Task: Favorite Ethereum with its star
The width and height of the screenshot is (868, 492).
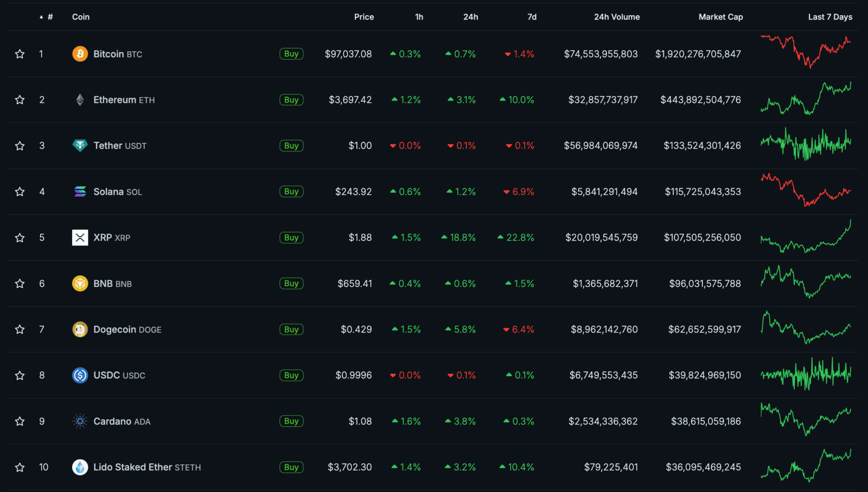Action: (x=20, y=100)
